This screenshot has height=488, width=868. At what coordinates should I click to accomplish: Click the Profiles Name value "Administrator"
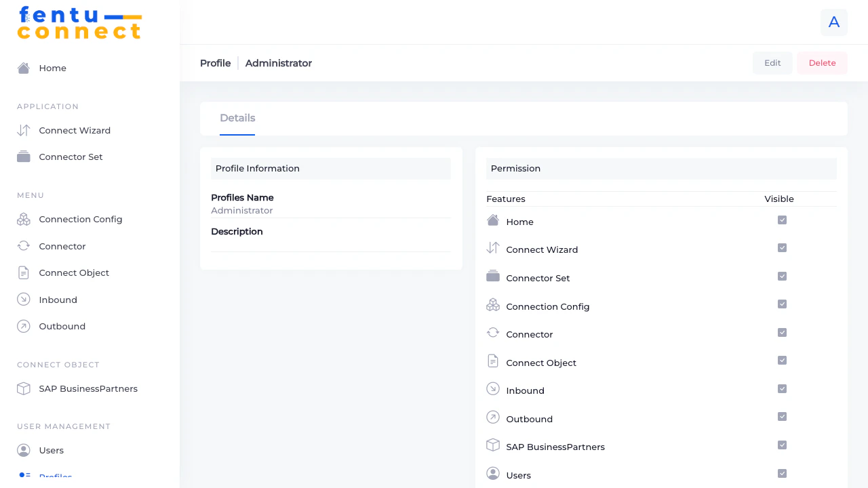pos(242,211)
